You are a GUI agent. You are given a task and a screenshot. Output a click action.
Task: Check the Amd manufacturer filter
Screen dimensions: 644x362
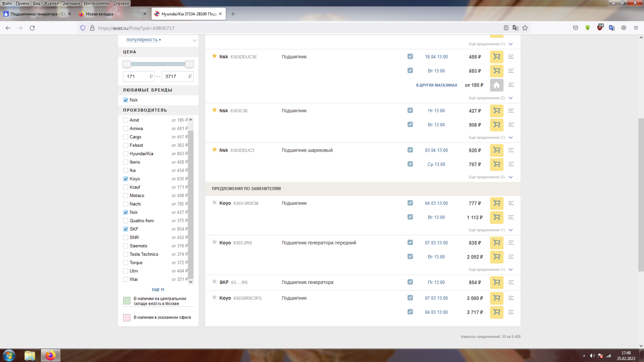pyautogui.click(x=126, y=120)
